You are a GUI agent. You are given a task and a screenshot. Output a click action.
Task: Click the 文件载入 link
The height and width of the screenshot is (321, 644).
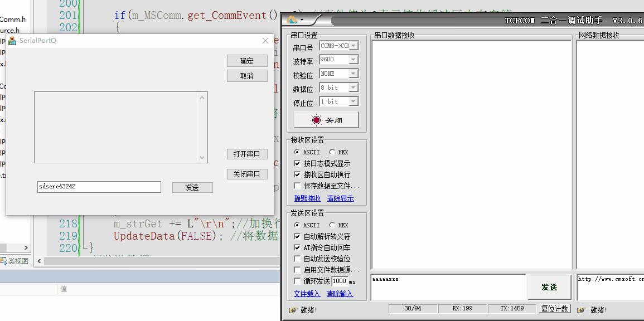307,294
